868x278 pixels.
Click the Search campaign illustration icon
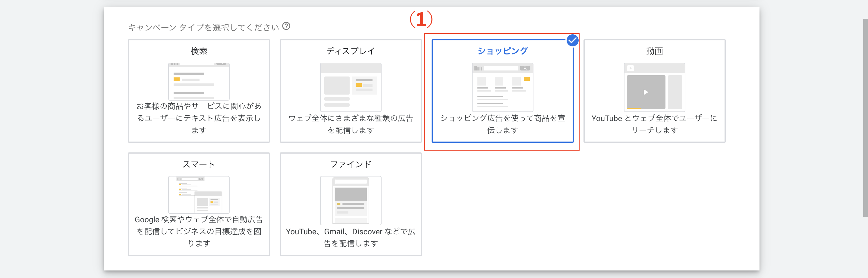click(x=199, y=81)
